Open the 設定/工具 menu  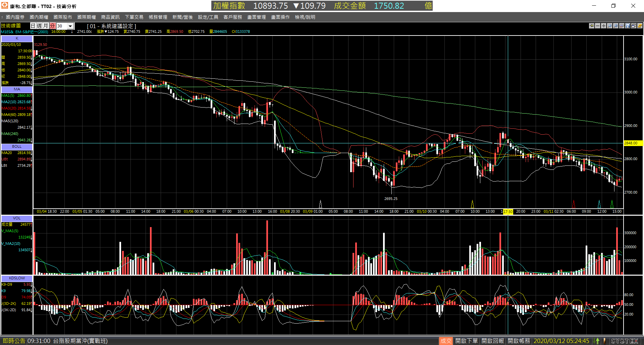point(208,17)
